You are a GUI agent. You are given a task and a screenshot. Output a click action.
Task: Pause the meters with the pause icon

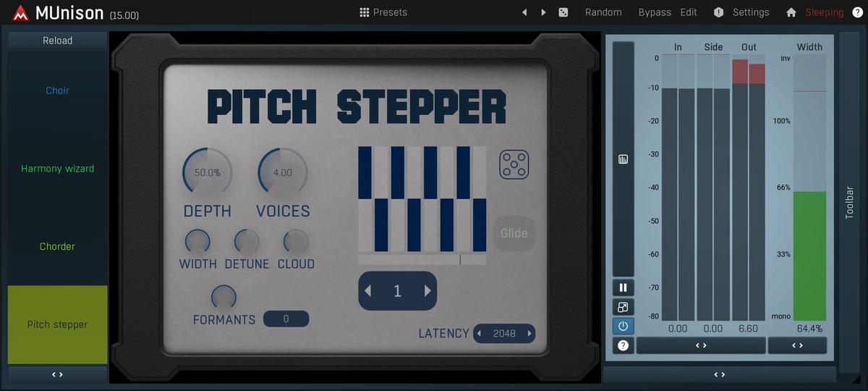[623, 287]
